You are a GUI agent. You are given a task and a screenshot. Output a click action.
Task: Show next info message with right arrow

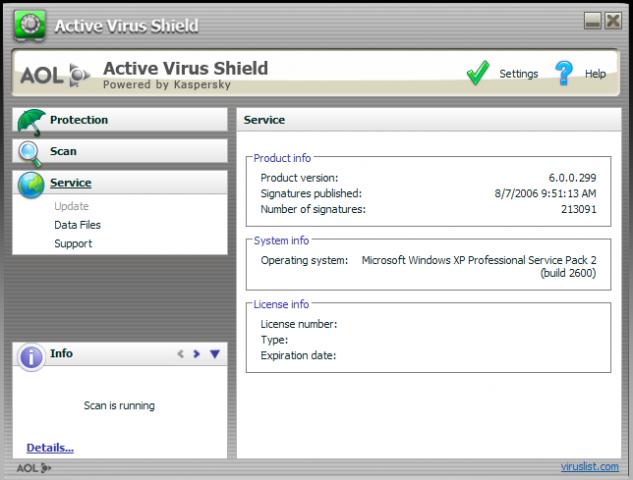(196, 354)
